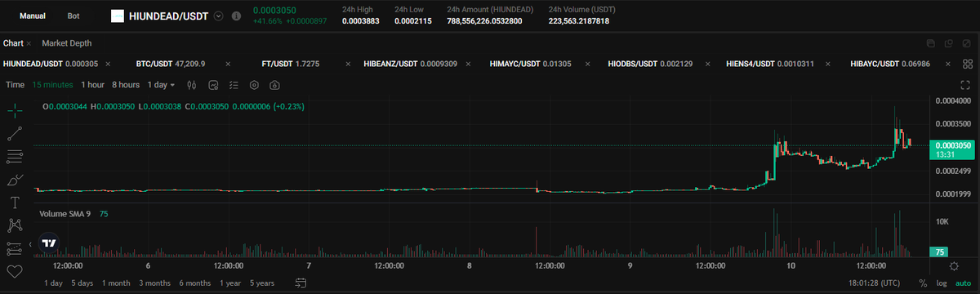Set chart range to 1 year
This screenshot has height=294, width=980.
coord(229,283)
